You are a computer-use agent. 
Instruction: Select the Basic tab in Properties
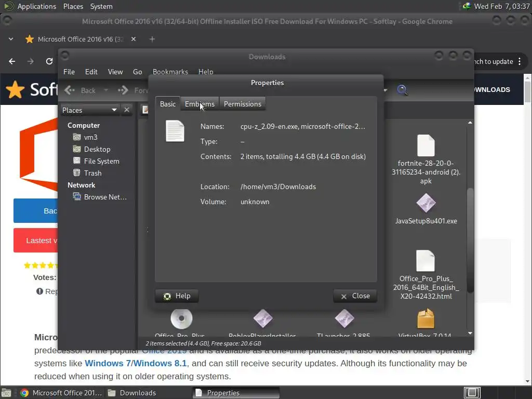[168, 104]
